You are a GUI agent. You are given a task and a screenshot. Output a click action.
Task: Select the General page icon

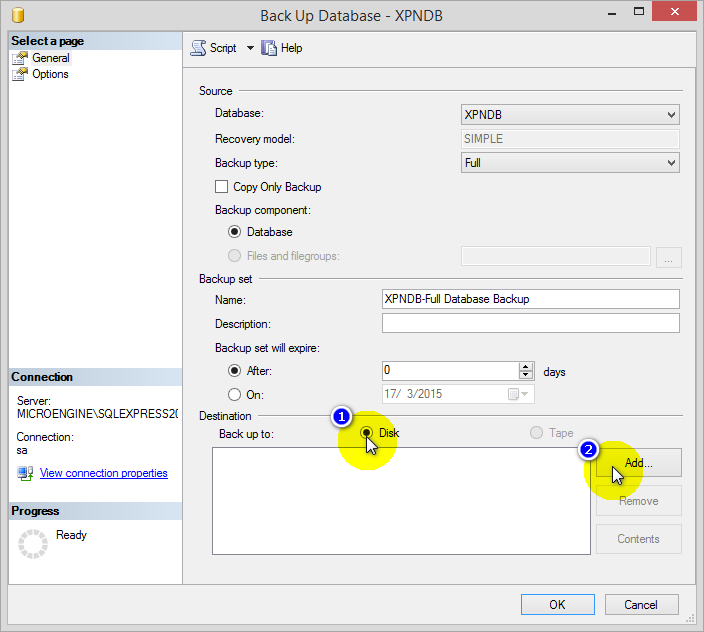[20, 58]
